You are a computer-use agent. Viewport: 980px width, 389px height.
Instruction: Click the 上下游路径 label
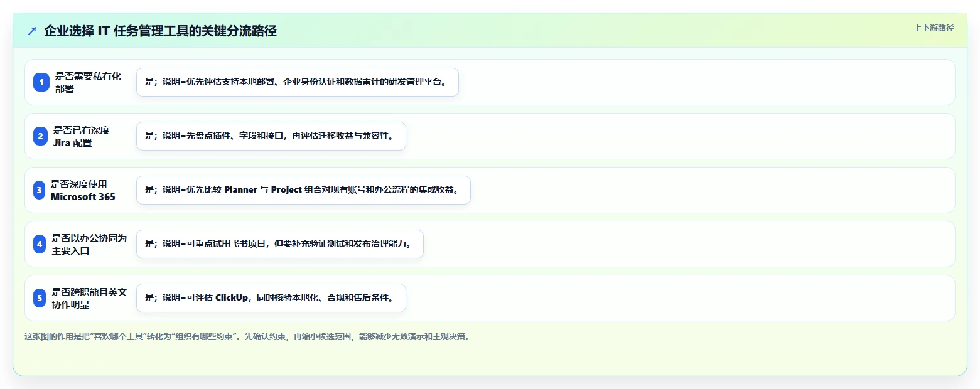tap(934, 28)
